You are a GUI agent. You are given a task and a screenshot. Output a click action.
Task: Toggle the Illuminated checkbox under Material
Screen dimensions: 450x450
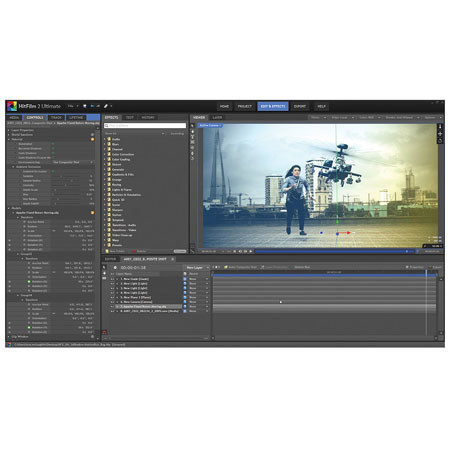[53, 144]
